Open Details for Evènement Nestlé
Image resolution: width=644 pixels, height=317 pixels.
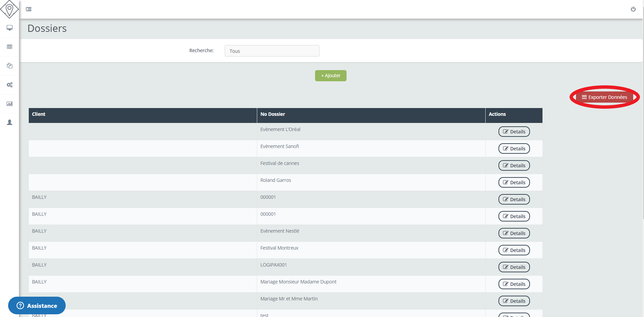(x=514, y=233)
